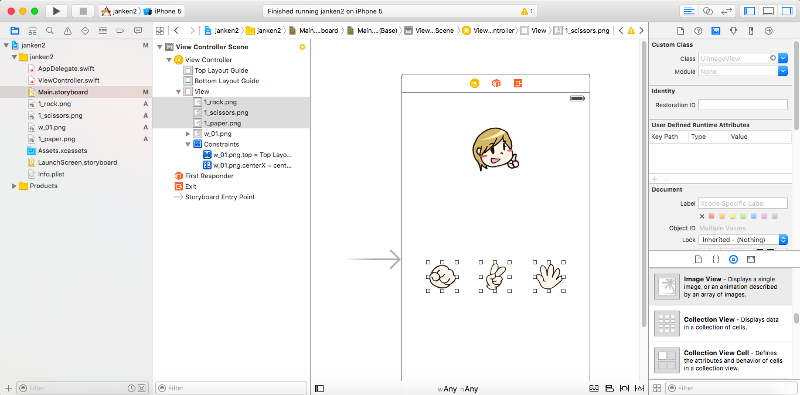Collapse the janken2 group folder

click(14, 57)
